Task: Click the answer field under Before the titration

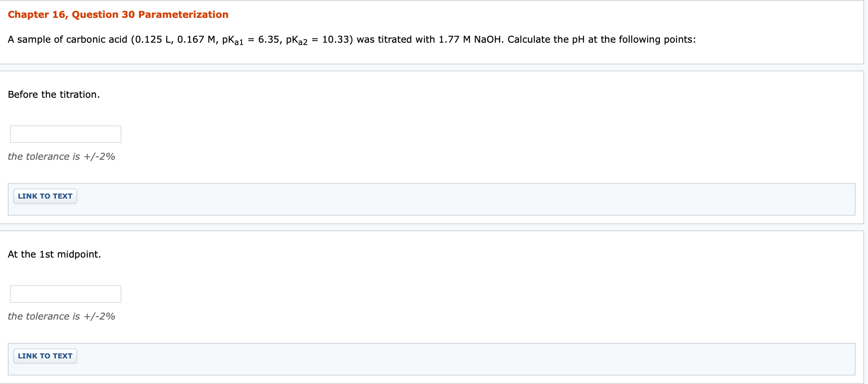Action: pos(65,134)
